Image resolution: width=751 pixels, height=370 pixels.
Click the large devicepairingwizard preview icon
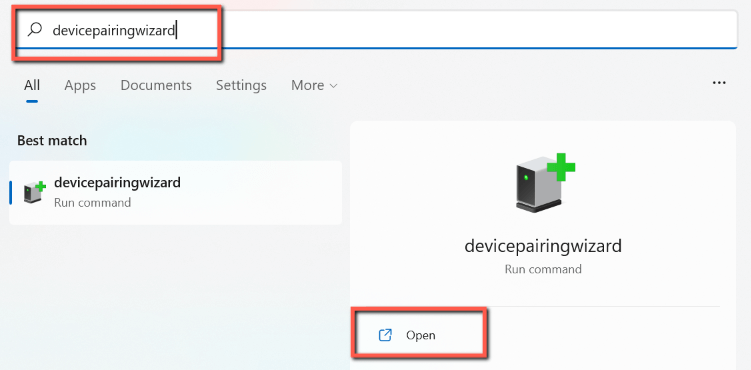click(x=545, y=182)
